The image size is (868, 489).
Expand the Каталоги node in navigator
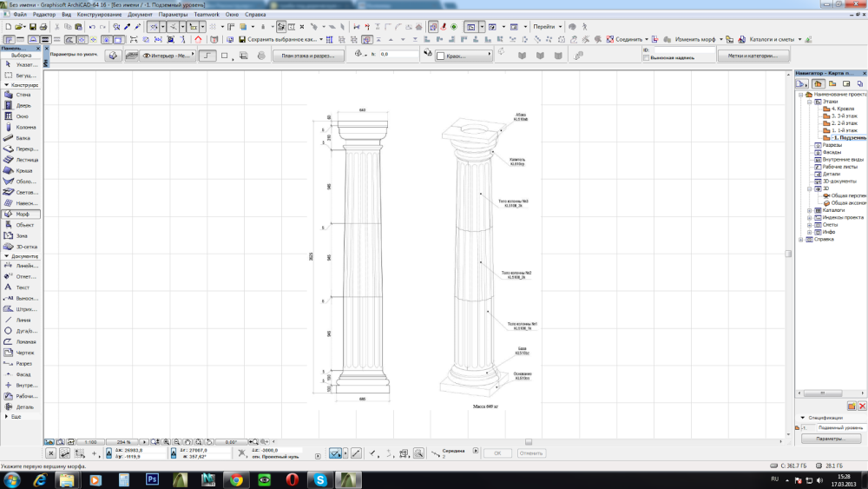pyautogui.click(x=809, y=209)
